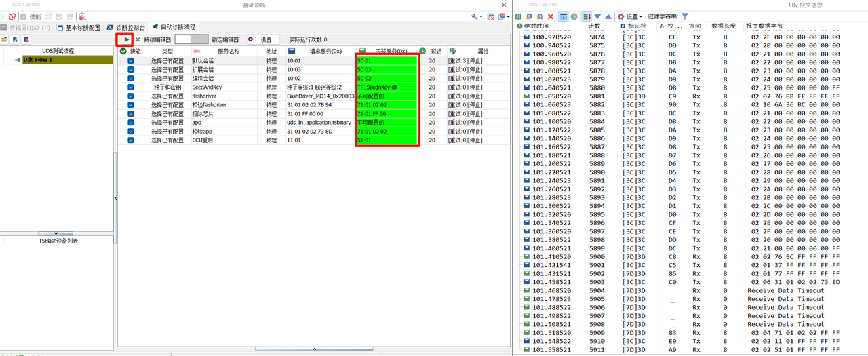868x356 pixels.
Task: Toggle the editor lock/unlock switch
Action: (x=191, y=40)
